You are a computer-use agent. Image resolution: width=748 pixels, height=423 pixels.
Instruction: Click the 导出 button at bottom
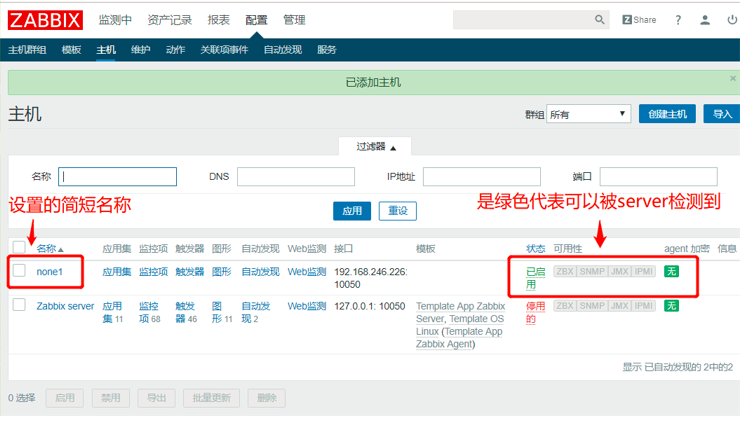click(156, 398)
